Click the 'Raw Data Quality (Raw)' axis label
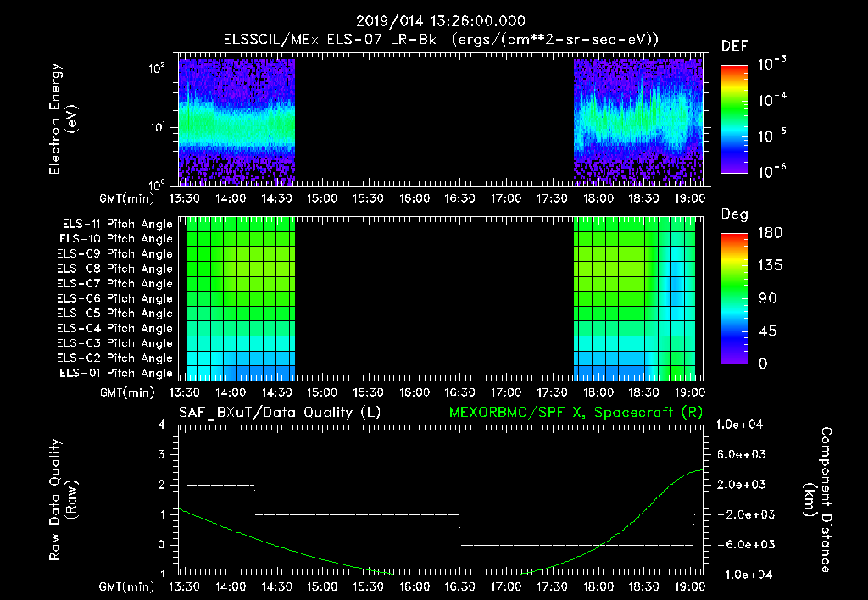 (x=63, y=500)
